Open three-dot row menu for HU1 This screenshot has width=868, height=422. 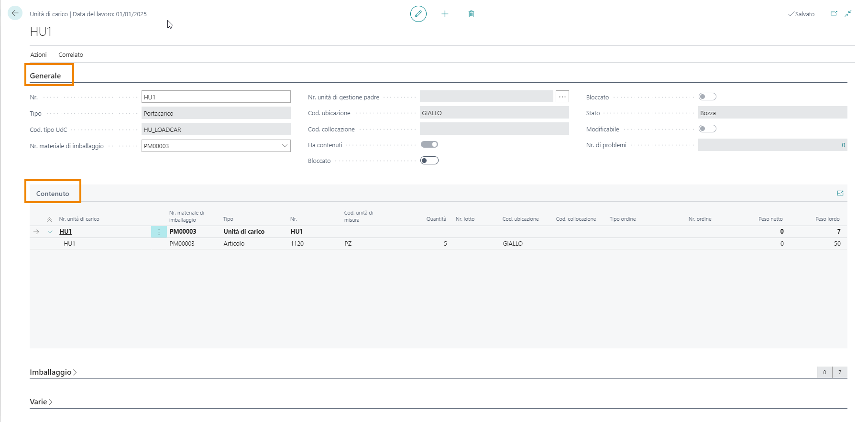tap(159, 232)
